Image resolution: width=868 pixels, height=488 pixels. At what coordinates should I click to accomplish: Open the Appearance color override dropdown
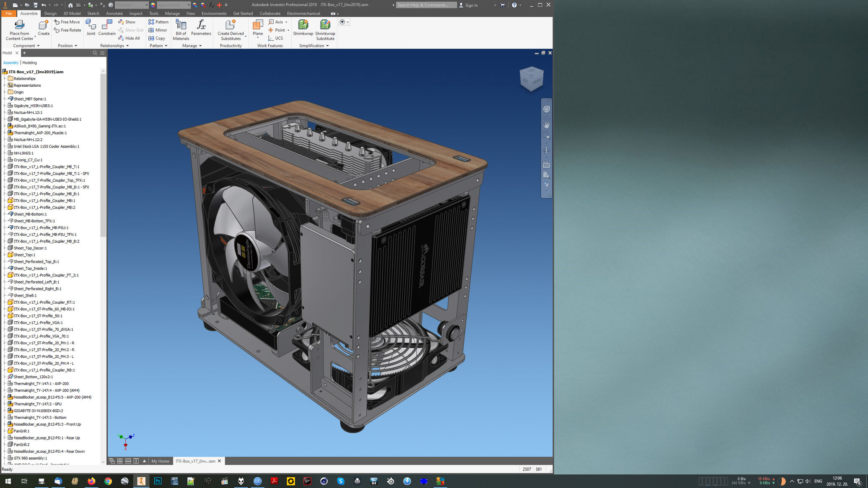point(188,5)
